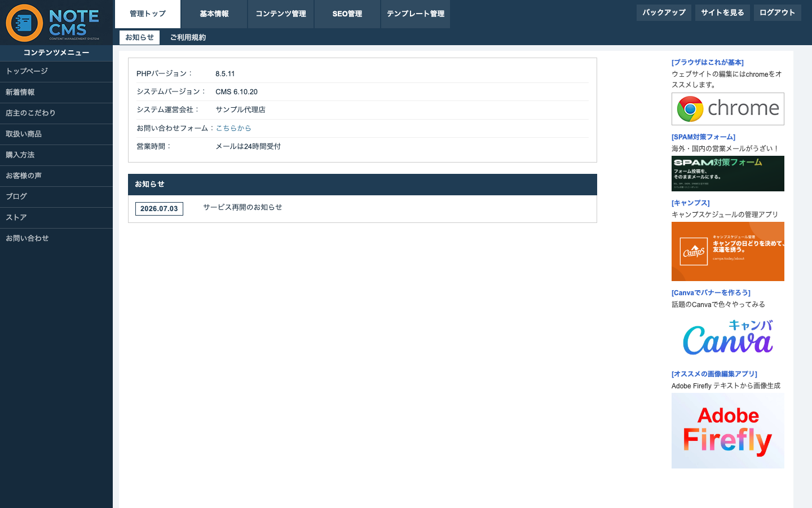Click the PHP version value 8.5.11
The height and width of the screenshot is (508, 812).
(225, 73)
